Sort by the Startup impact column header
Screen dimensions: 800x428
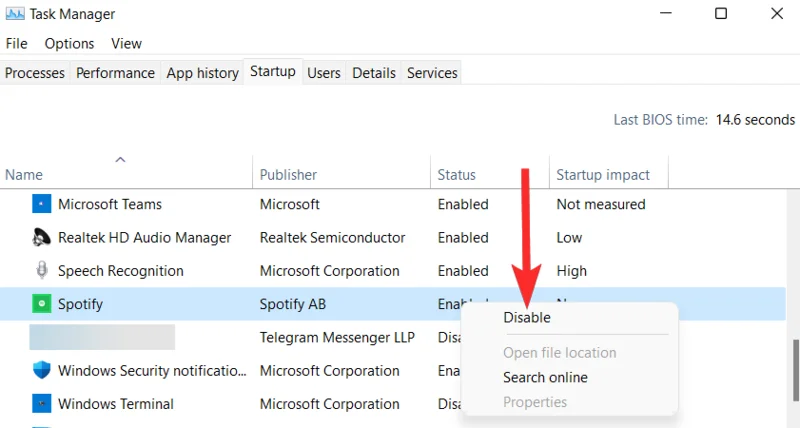(603, 175)
